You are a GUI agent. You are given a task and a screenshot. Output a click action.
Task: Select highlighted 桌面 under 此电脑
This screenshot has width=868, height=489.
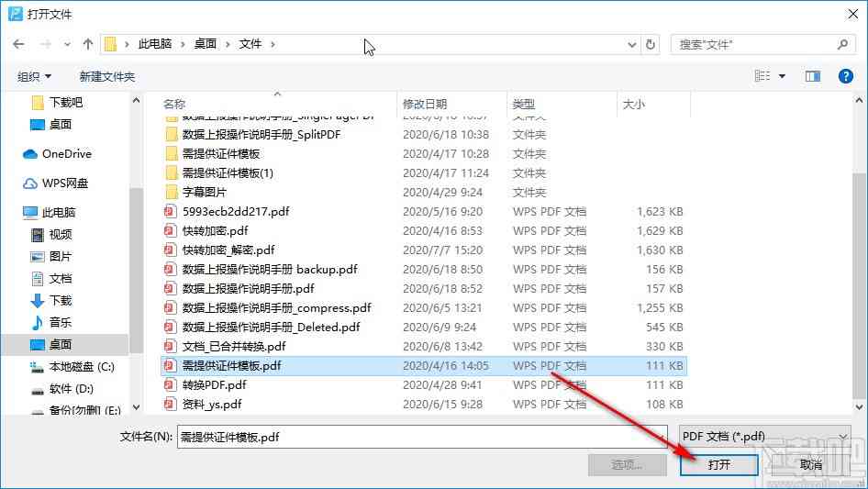pyautogui.click(x=60, y=344)
